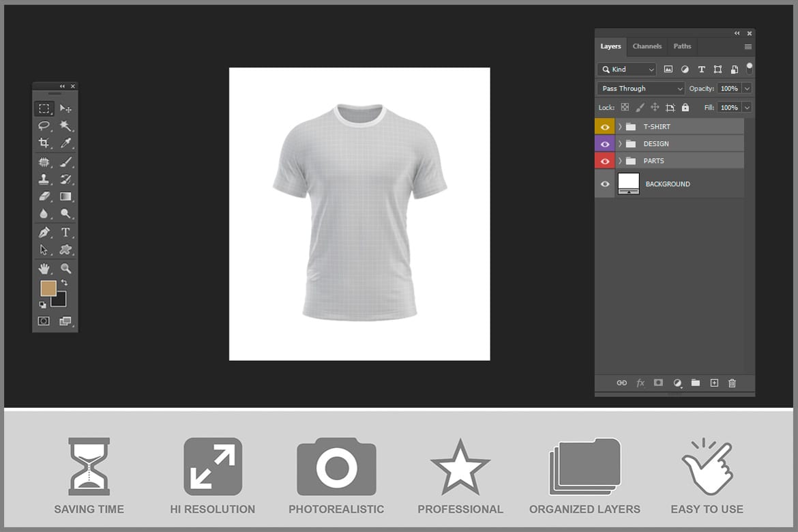Create a new group folder
Image resolution: width=798 pixels, height=532 pixels.
pos(696,383)
